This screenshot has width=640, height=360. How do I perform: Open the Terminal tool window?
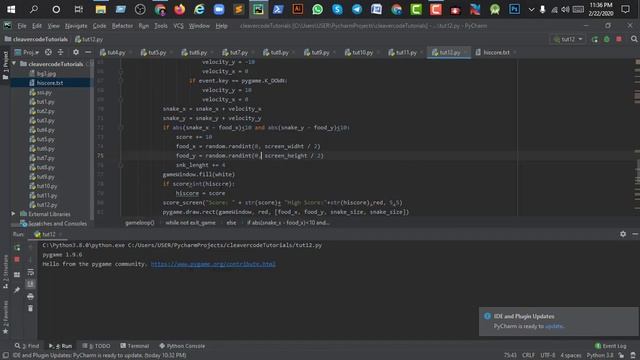pos(135,346)
